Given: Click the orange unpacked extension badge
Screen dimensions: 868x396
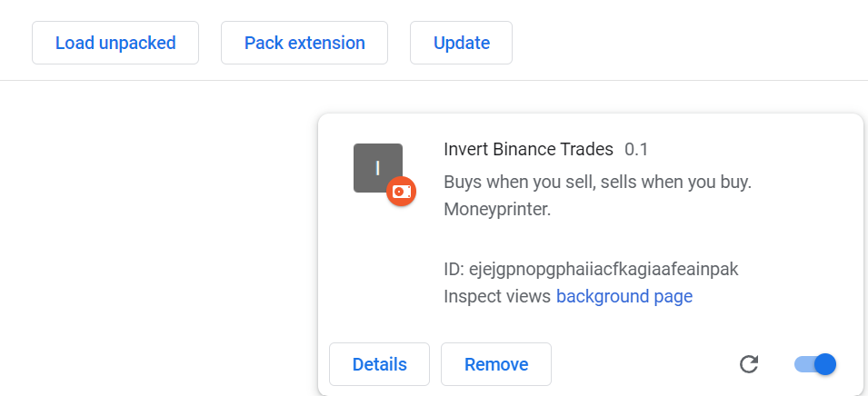Looking at the screenshot, I should click(x=402, y=192).
